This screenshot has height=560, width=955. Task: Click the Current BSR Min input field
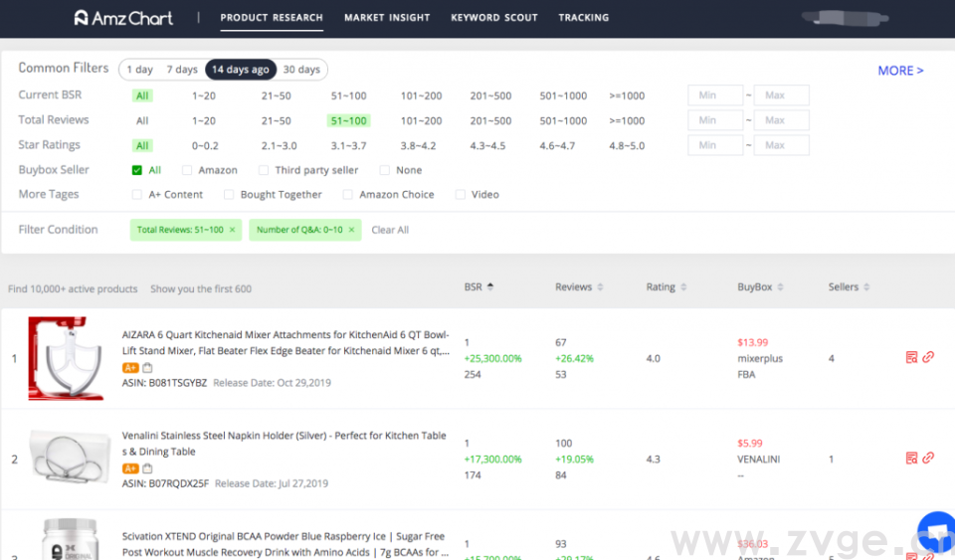713,95
